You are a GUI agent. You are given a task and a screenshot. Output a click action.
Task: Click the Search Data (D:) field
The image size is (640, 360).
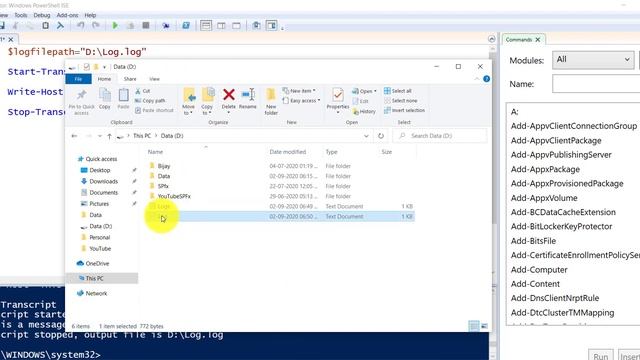[440, 136]
